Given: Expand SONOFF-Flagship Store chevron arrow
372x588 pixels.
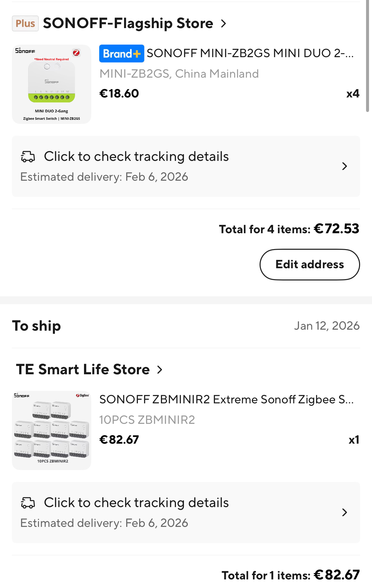Looking at the screenshot, I should pyautogui.click(x=224, y=23).
